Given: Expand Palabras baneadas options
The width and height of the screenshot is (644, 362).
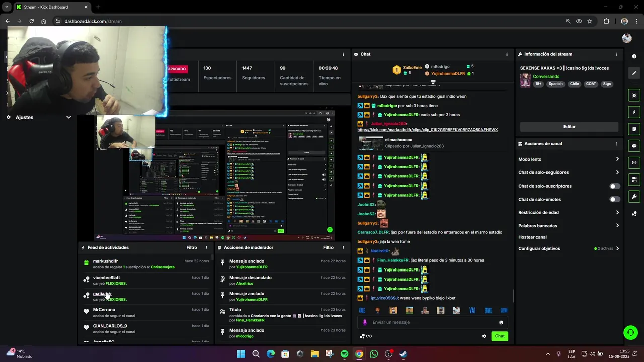Looking at the screenshot, I should (x=617, y=225).
